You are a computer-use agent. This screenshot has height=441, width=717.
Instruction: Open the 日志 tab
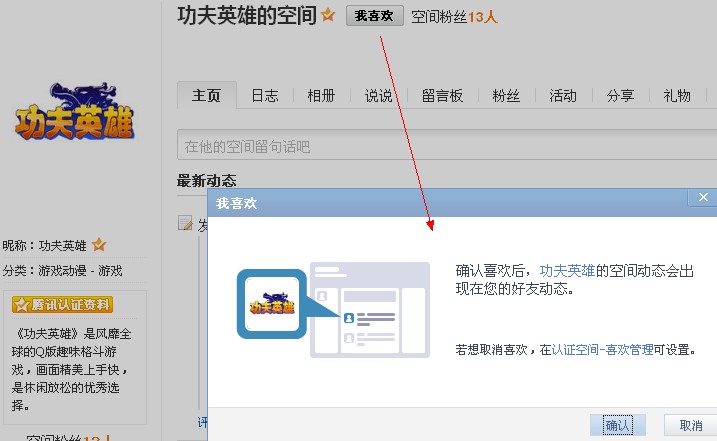click(265, 96)
